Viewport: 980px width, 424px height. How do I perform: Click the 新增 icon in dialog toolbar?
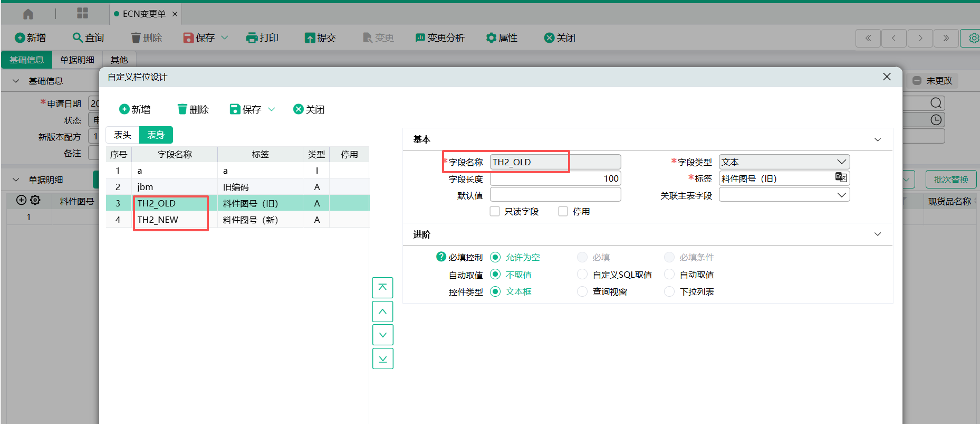(124, 109)
